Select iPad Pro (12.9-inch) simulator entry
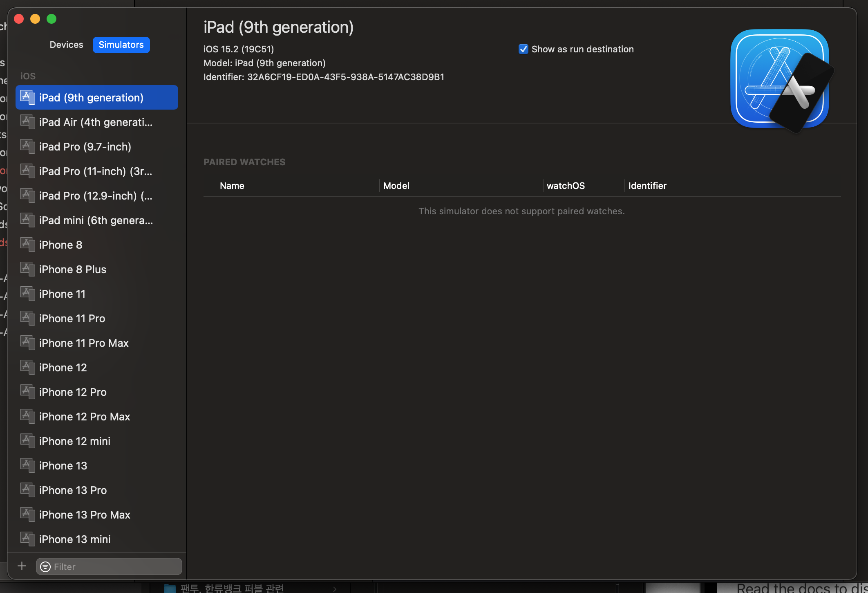 pos(96,195)
